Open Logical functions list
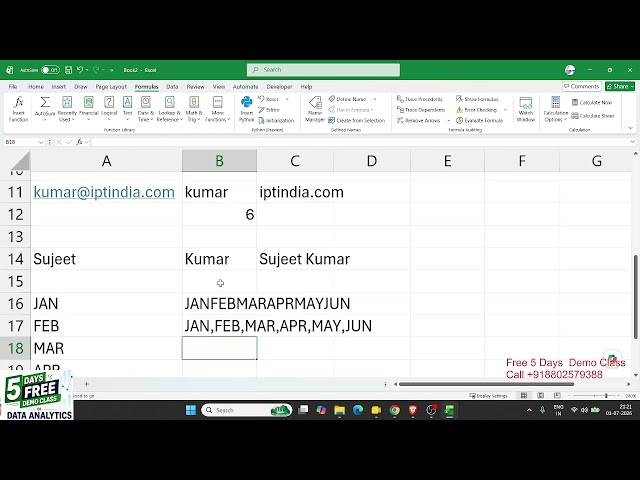 tap(109, 109)
